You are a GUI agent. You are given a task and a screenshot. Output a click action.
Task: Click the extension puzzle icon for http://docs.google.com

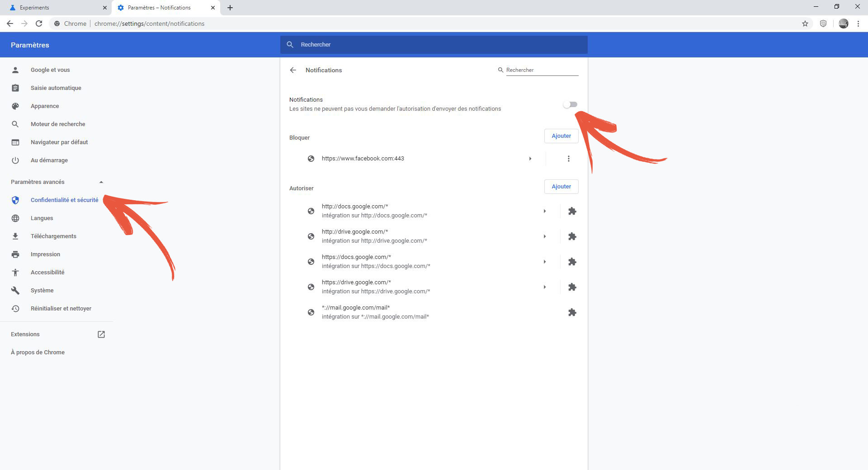572,211
